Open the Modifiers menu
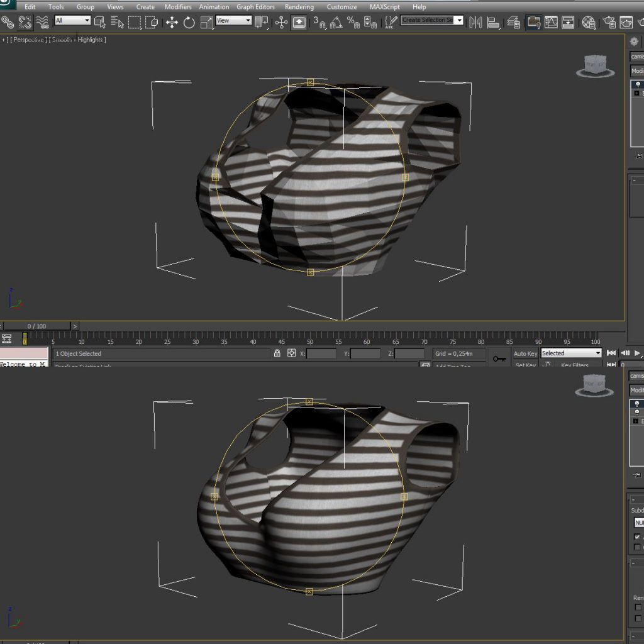The image size is (644, 644). tap(178, 6)
